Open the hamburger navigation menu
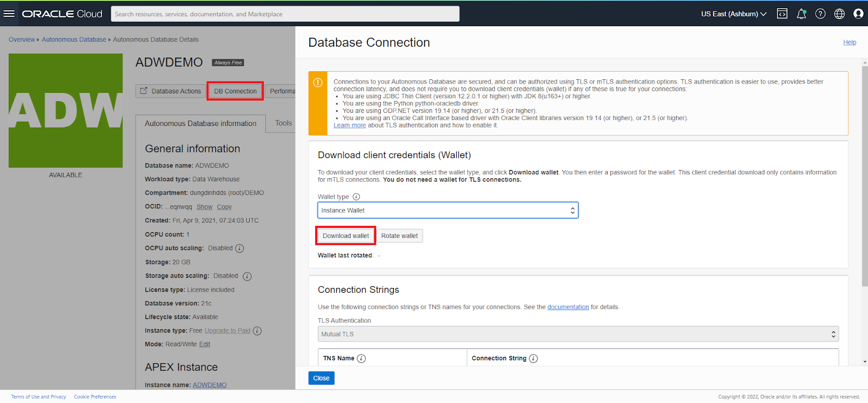 pos(9,14)
